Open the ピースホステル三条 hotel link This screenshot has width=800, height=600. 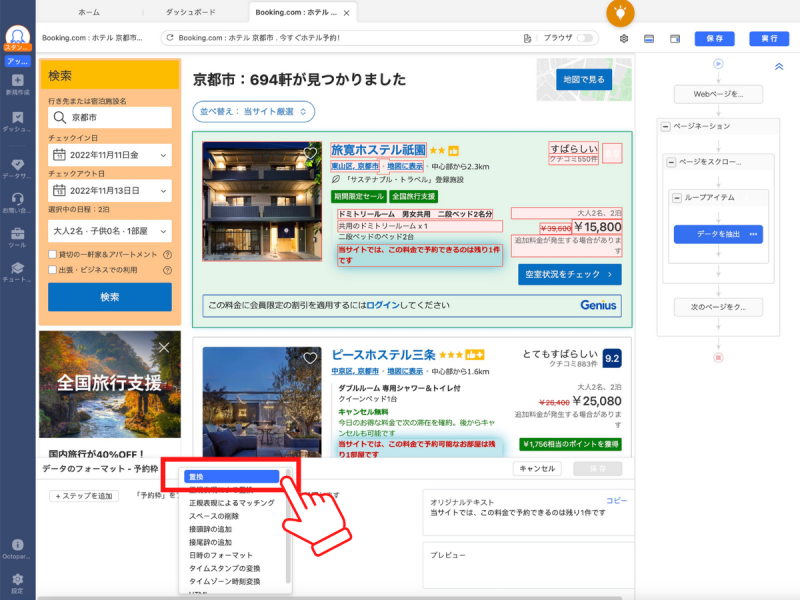point(383,355)
